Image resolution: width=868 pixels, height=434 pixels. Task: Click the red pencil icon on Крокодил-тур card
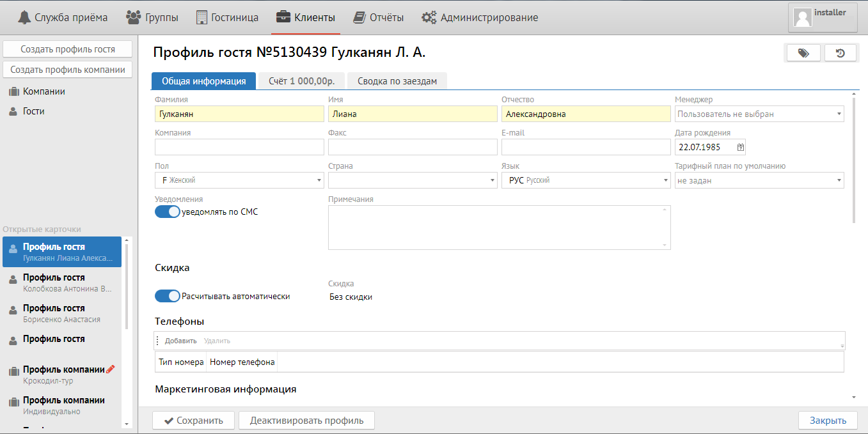[111, 369]
